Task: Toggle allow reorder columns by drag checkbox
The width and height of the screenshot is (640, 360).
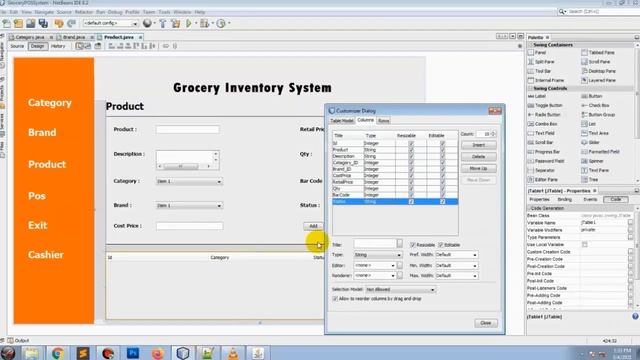Action: tap(335, 299)
